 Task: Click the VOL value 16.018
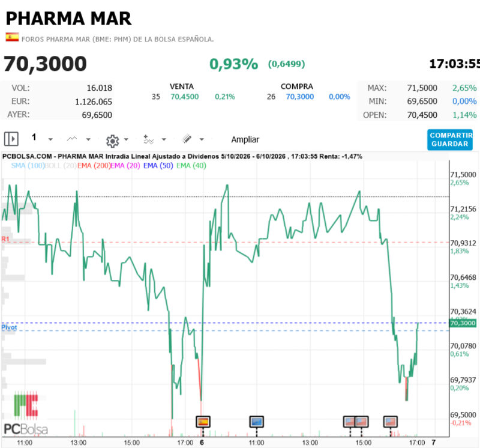click(100, 88)
